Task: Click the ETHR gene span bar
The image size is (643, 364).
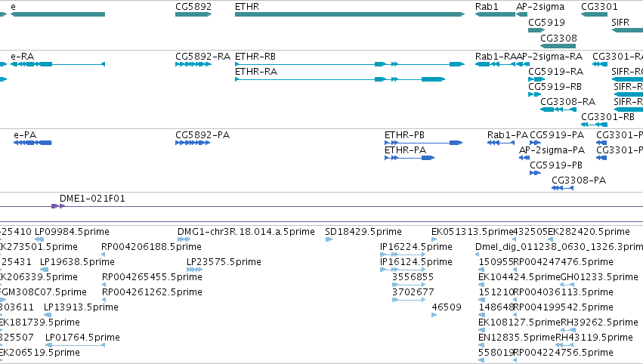Action: click(x=350, y=14)
